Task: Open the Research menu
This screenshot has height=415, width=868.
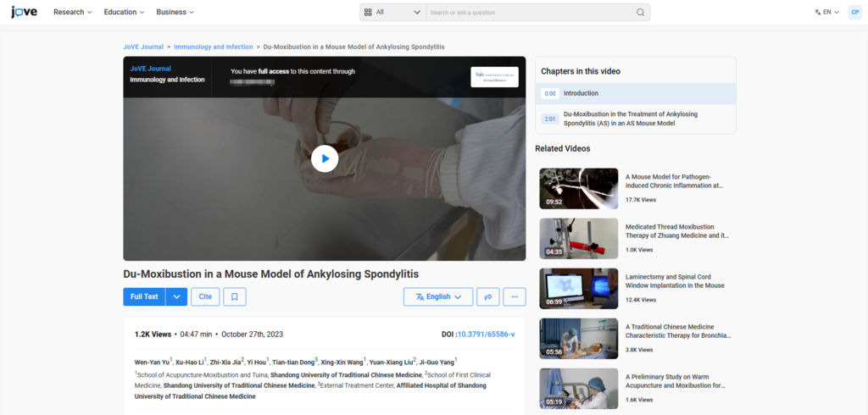Action: [73, 12]
